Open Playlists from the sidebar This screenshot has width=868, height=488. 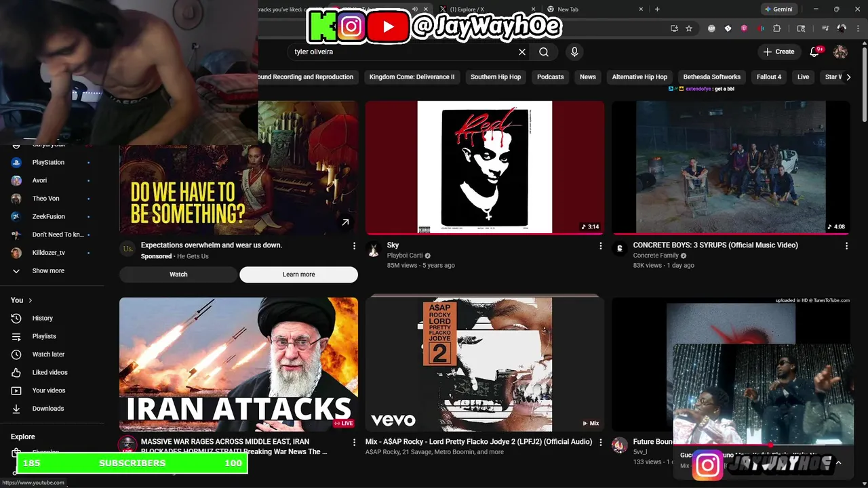(x=52, y=336)
